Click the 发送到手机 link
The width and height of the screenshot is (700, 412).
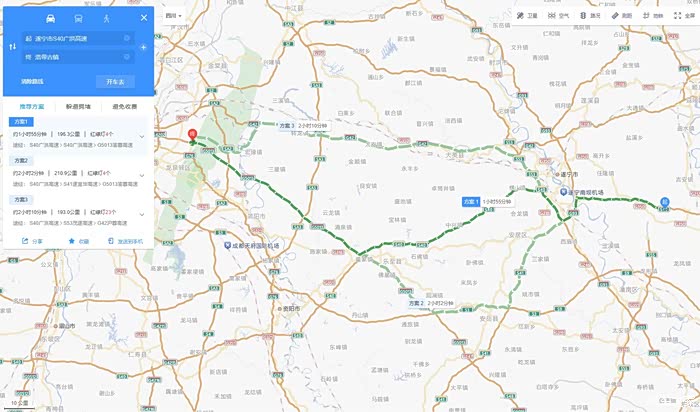[x=125, y=241]
